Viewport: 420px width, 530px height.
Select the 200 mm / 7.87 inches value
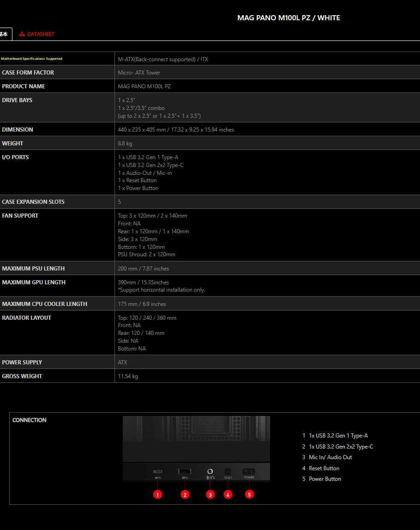point(143,269)
